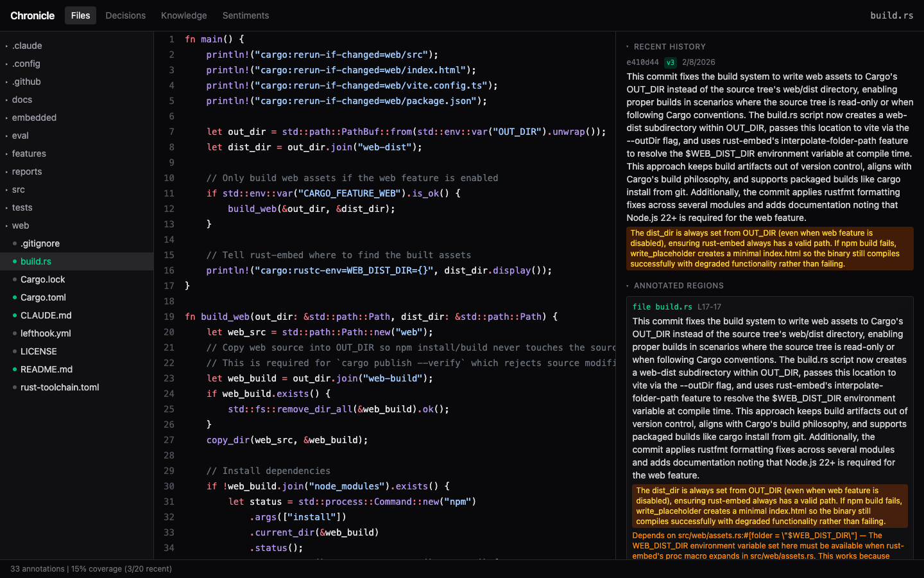The height and width of the screenshot is (578, 924).
Task: Click the Chronicle logo title
Action: 33,15
